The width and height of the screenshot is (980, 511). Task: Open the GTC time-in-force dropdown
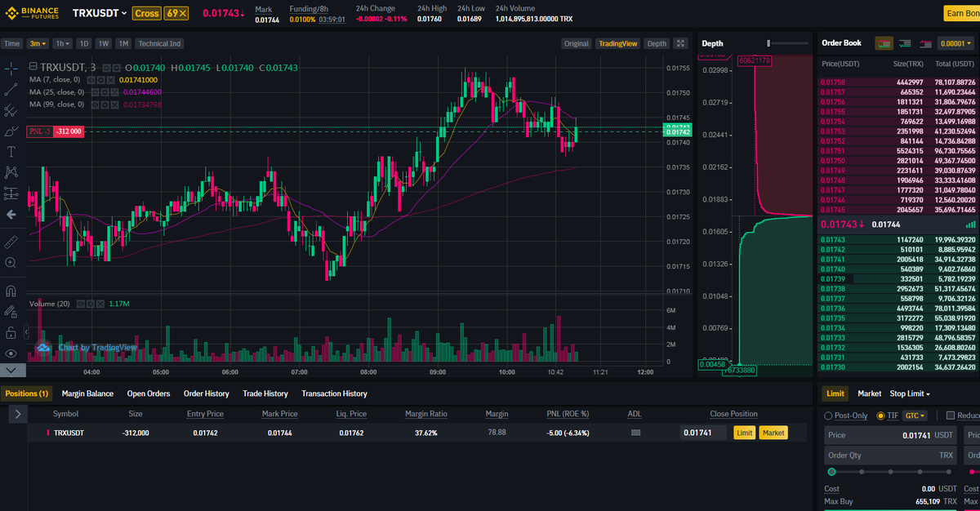coord(915,415)
